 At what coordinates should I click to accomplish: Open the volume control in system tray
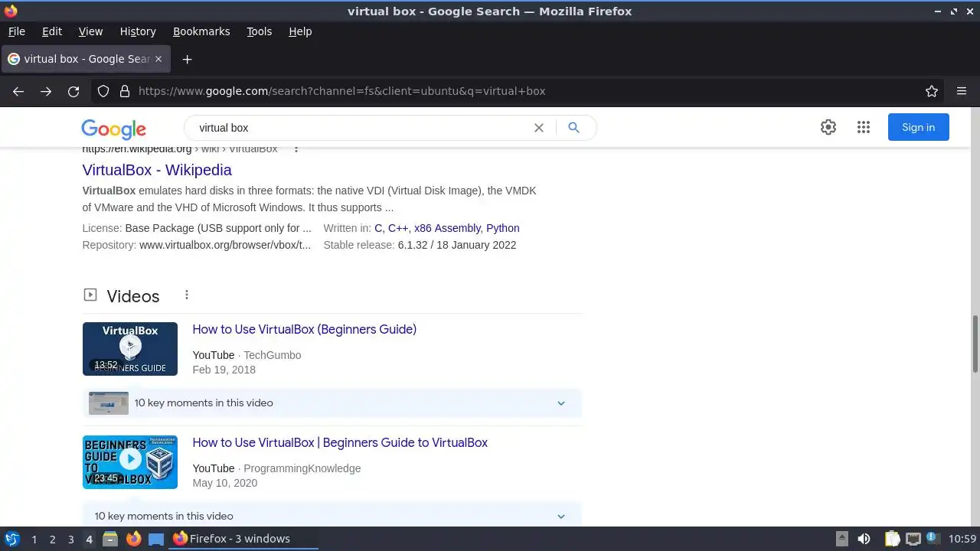tap(864, 539)
